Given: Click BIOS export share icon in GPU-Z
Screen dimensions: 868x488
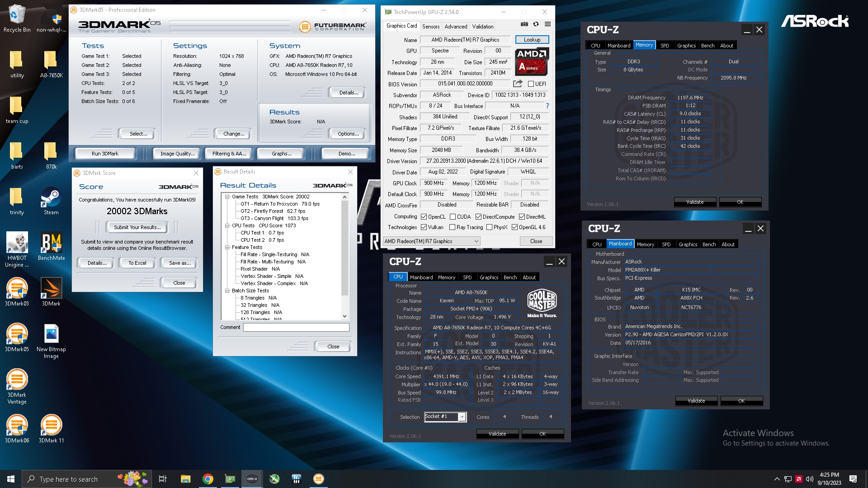Looking at the screenshot, I should pyautogui.click(x=518, y=84).
